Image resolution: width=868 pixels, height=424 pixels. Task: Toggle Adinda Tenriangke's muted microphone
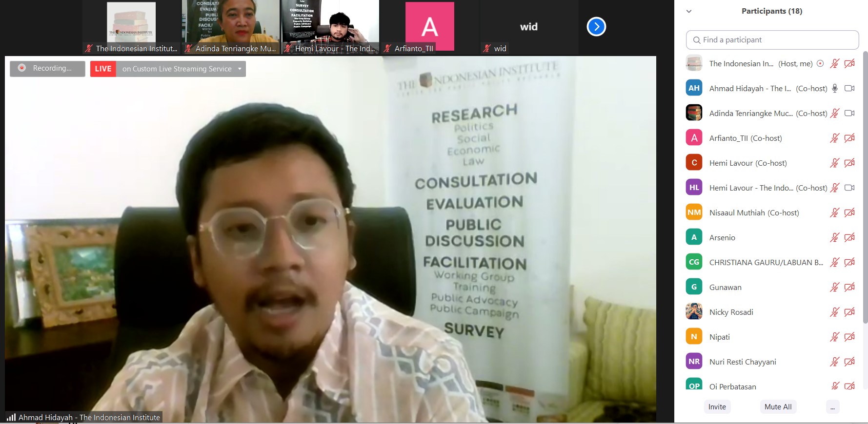pos(835,113)
